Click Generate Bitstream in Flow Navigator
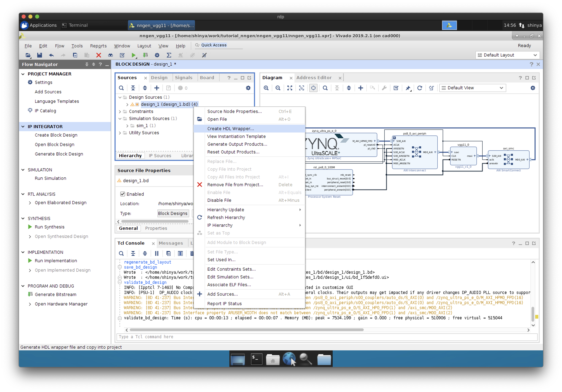 [55, 294]
